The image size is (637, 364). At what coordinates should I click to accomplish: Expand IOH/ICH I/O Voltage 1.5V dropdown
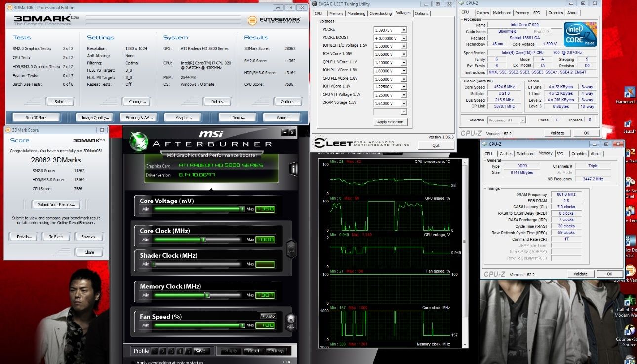404,46
